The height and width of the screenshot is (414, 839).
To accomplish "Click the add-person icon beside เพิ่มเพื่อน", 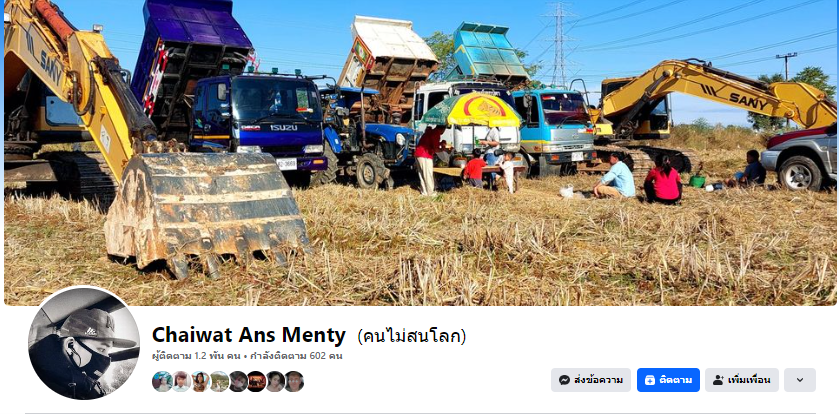I will point(718,380).
